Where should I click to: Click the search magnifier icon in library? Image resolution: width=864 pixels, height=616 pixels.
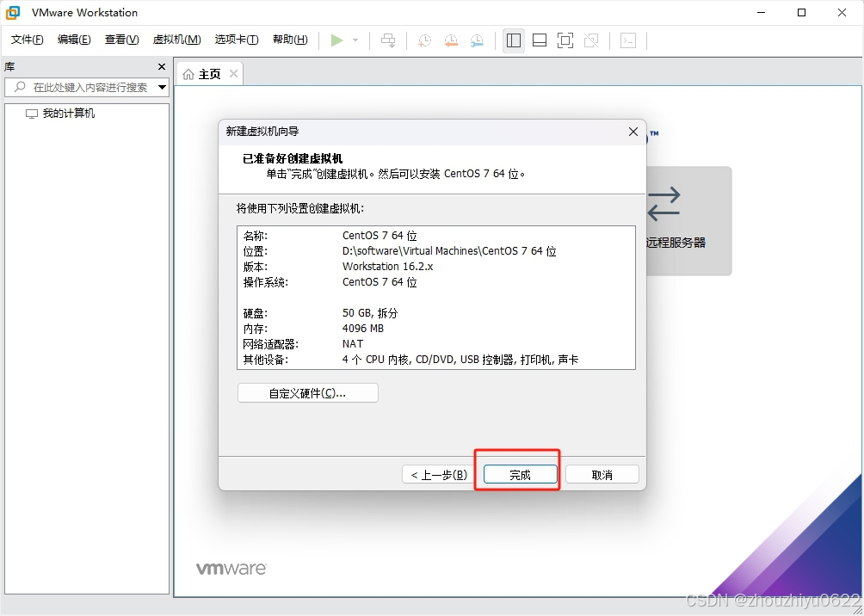(20, 87)
